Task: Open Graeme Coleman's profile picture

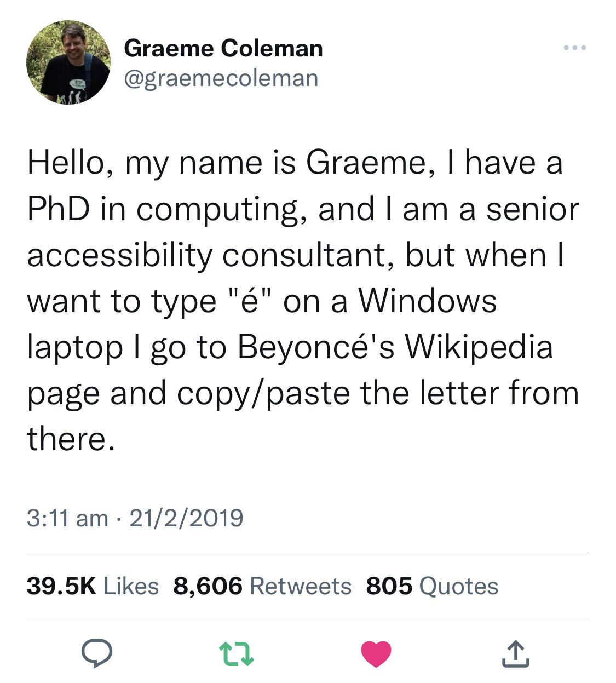Action: (x=68, y=62)
